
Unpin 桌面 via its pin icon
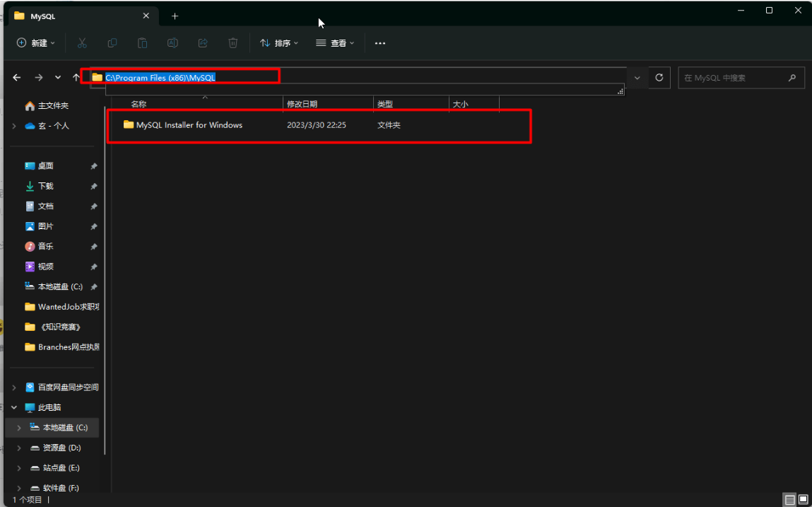[94, 166]
